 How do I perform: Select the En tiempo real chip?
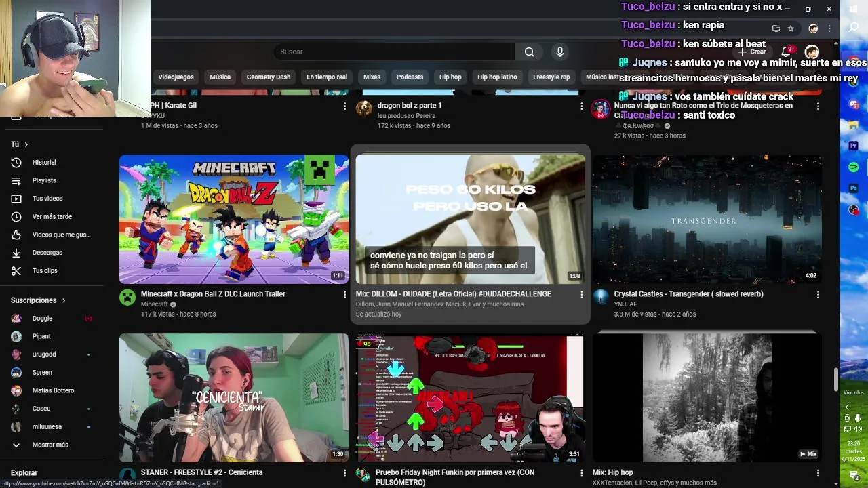point(327,77)
